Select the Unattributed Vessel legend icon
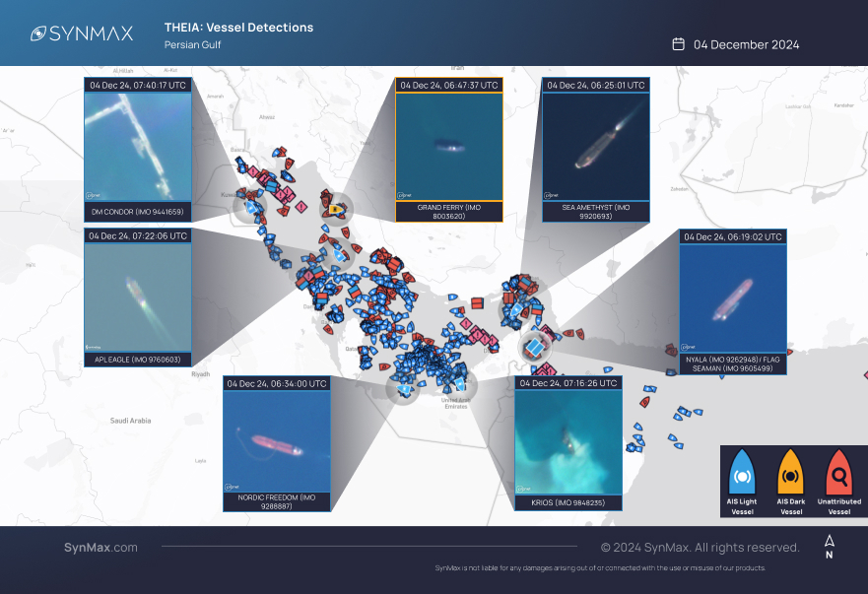 pos(839,472)
